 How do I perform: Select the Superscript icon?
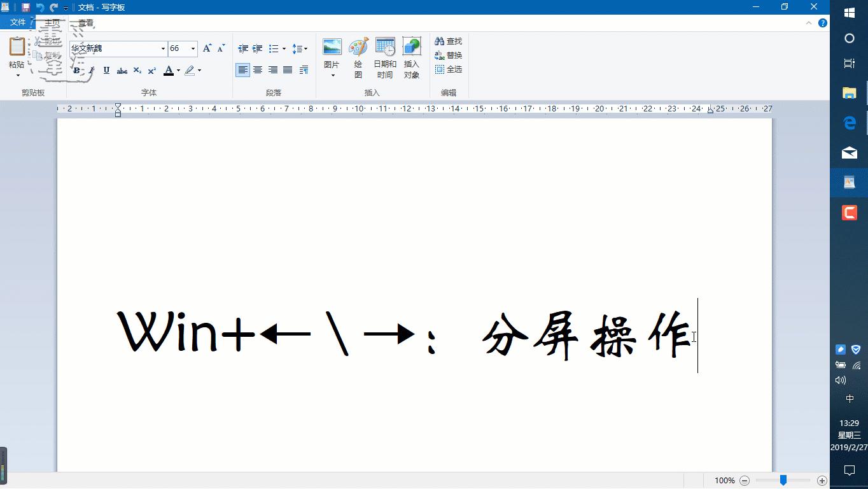pos(151,71)
